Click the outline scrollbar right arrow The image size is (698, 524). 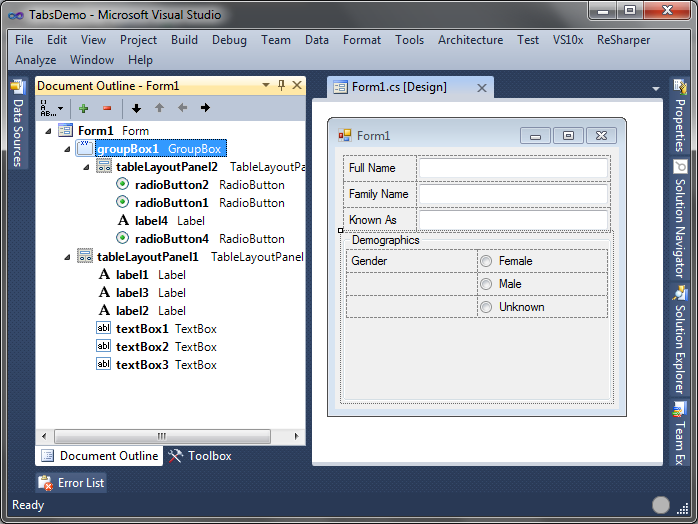[296, 436]
